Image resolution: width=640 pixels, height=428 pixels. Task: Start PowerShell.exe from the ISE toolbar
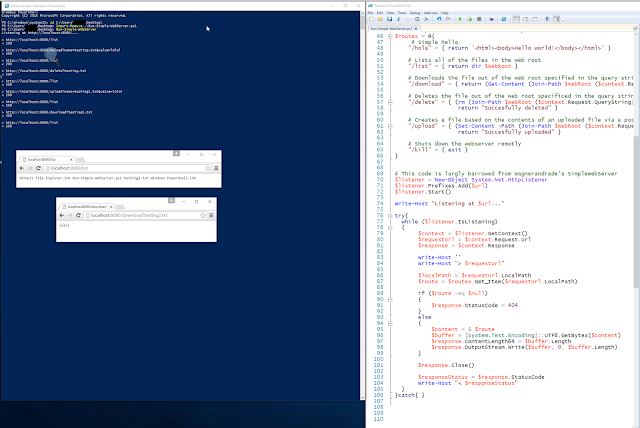tap(504, 19)
